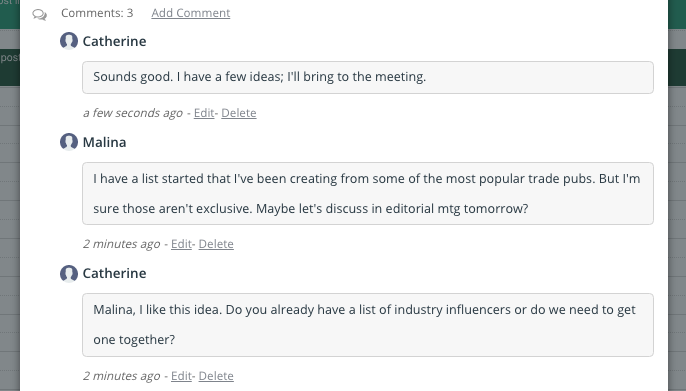The width and height of the screenshot is (686, 391).
Task: Edit Catherine's industry influencers comment
Action: point(181,376)
